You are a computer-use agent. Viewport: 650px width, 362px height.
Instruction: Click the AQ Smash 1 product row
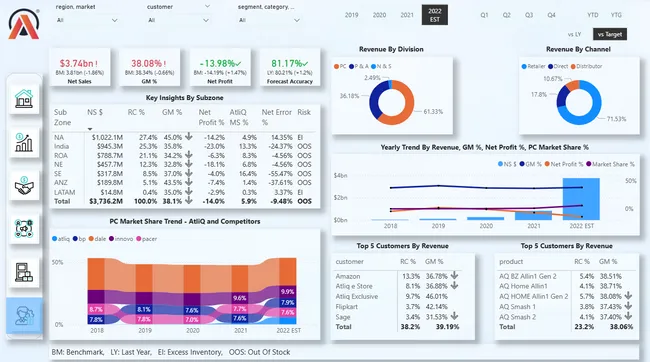tap(566, 307)
